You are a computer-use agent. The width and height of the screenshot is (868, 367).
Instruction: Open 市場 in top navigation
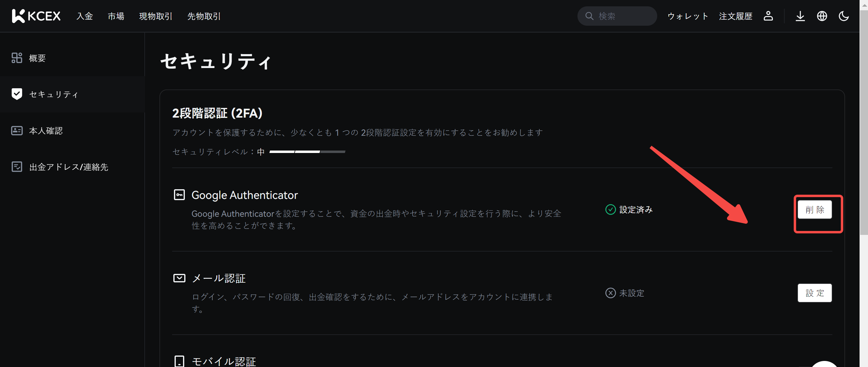(x=116, y=16)
